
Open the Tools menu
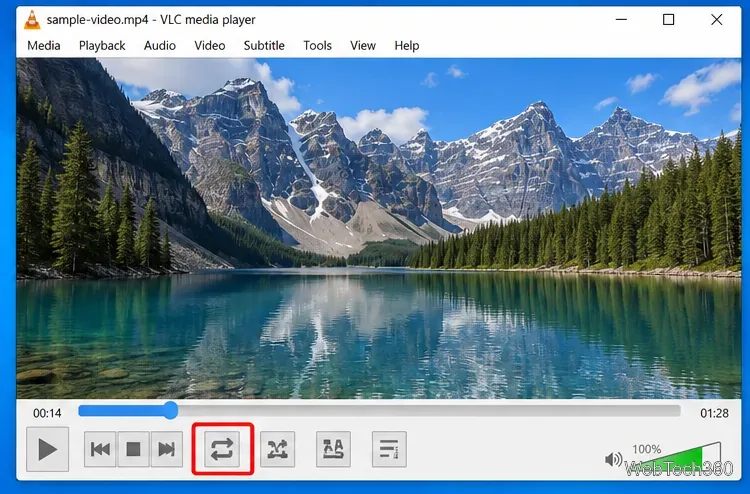point(317,45)
